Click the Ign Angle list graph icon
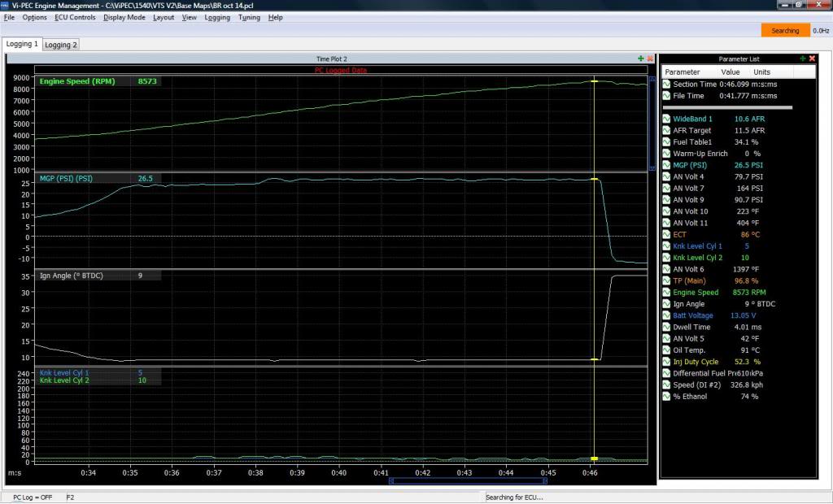The width and height of the screenshot is (833, 504). pos(666,304)
